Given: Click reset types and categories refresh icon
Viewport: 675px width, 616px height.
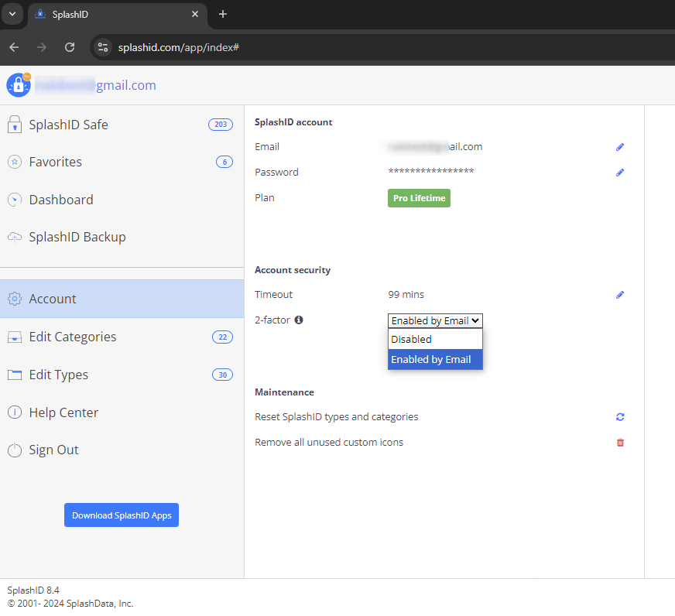Looking at the screenshot, I should coord(620,416).
